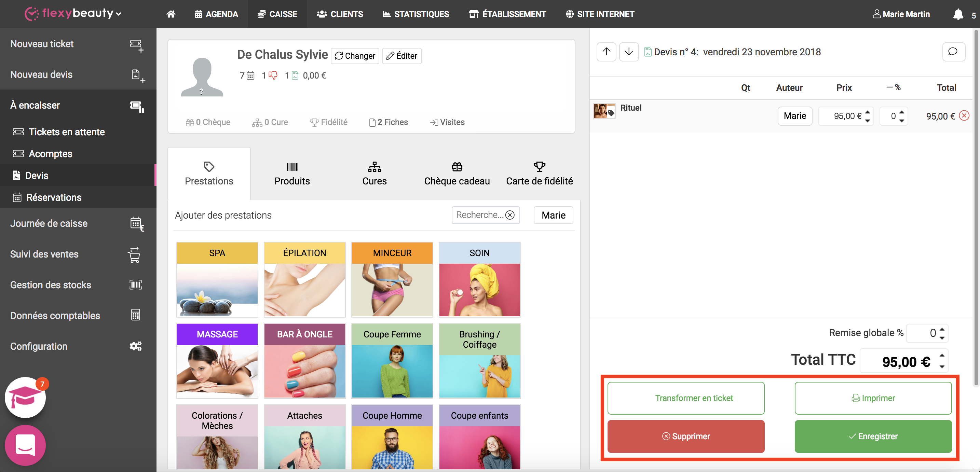Switch to the Cures tab

point(375,173)
